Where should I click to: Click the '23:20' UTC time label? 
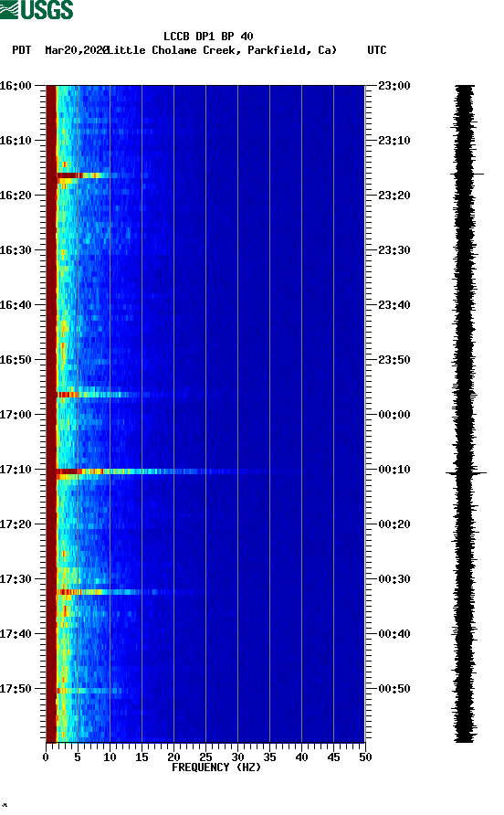[x=394, y=196]
